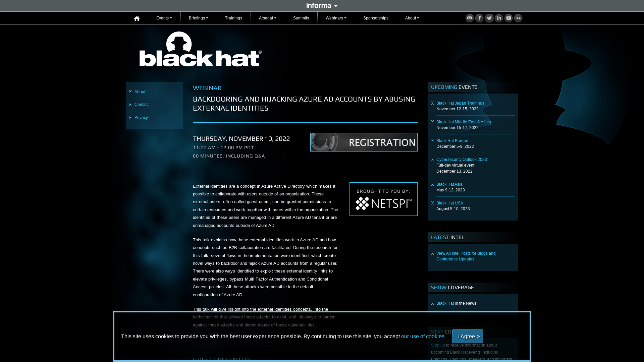Click the YouTube channel icon

tap(508, 18)
